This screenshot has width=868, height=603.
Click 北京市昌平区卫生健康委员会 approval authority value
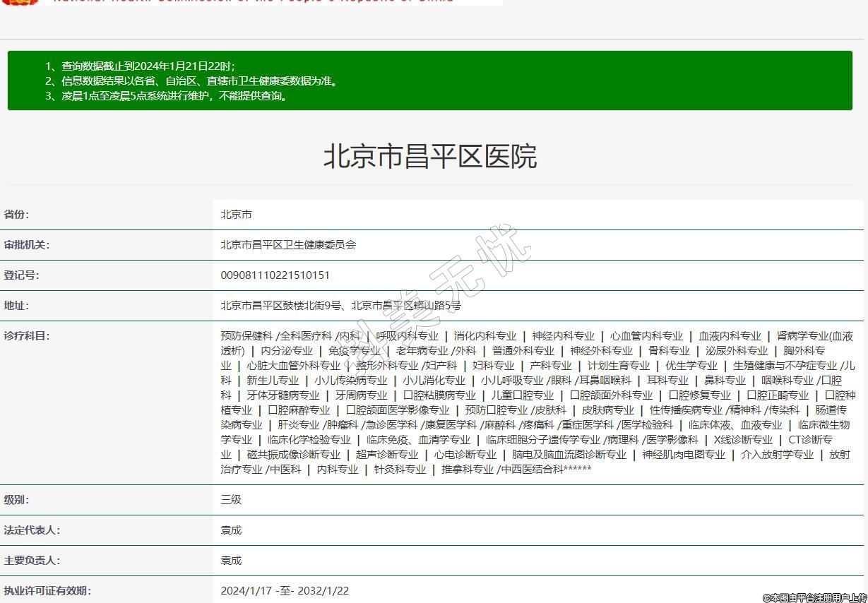288,245
